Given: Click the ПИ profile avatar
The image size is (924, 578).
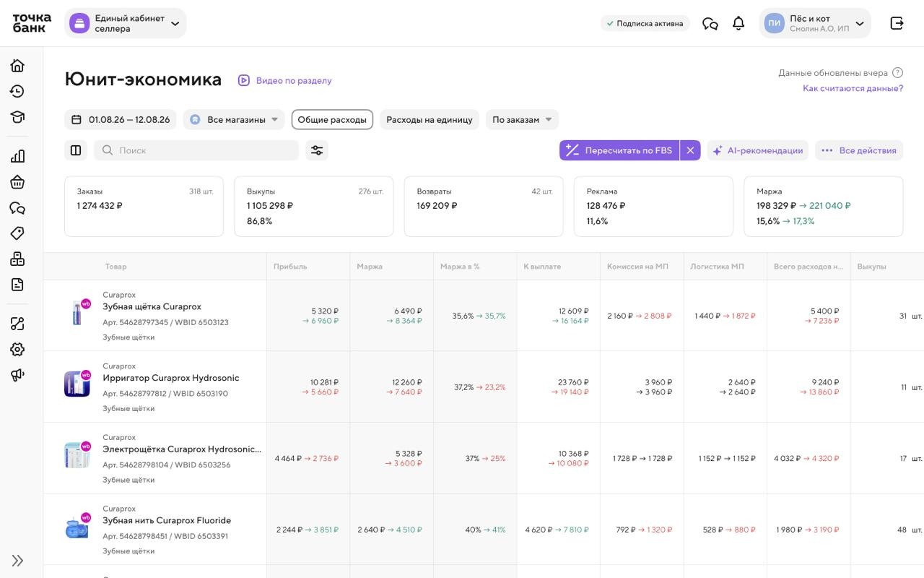Looking at the screenshot, I should (775, 23).
